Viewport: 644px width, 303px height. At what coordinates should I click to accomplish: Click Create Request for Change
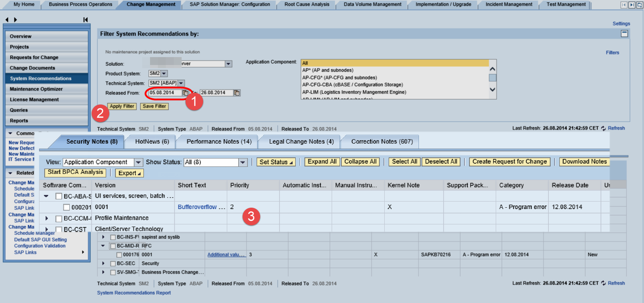tap(510, 162)
